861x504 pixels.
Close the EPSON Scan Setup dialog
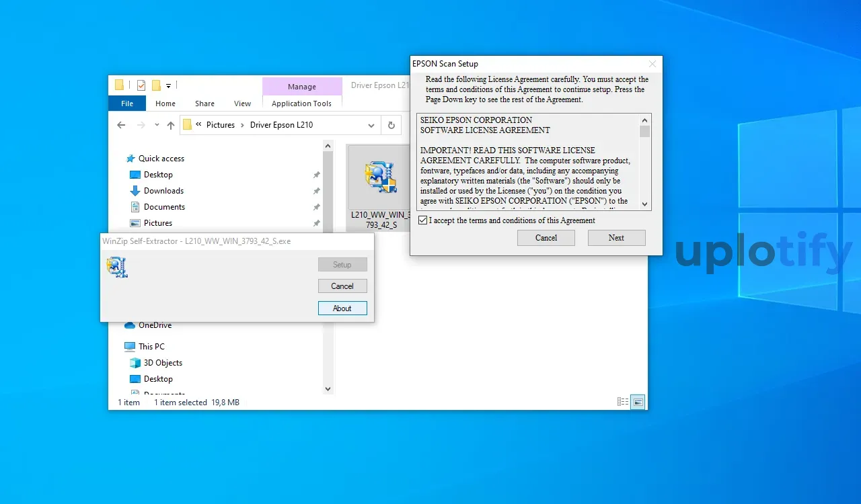point(652,64)
